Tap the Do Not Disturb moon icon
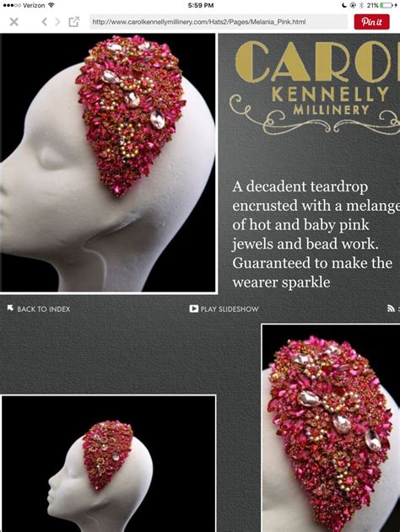The width and height of the screenshot is (400, 532). click(344, 5)
